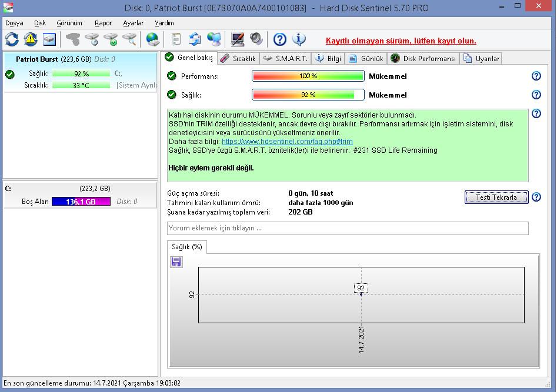Screen dimensions: 557x392
Task: Switch to the S.M.A.R.T. tab
Action: pyautogui.click(x=285, y=59)
